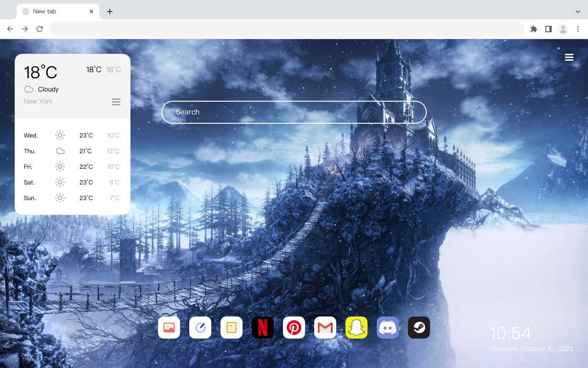Click the sun icon for Fri. forecast
This screenshot has height=368, width=588.
click(60, 167)
